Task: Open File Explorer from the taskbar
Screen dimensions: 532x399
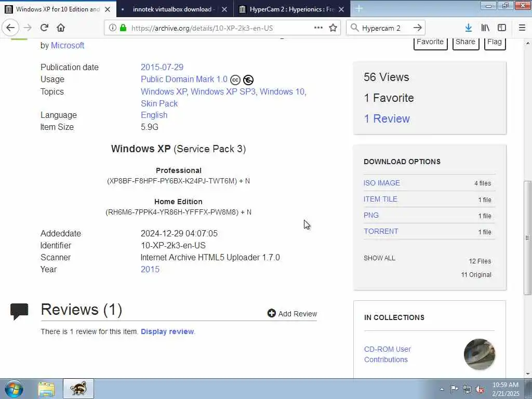Action: [x=46, y=389]
